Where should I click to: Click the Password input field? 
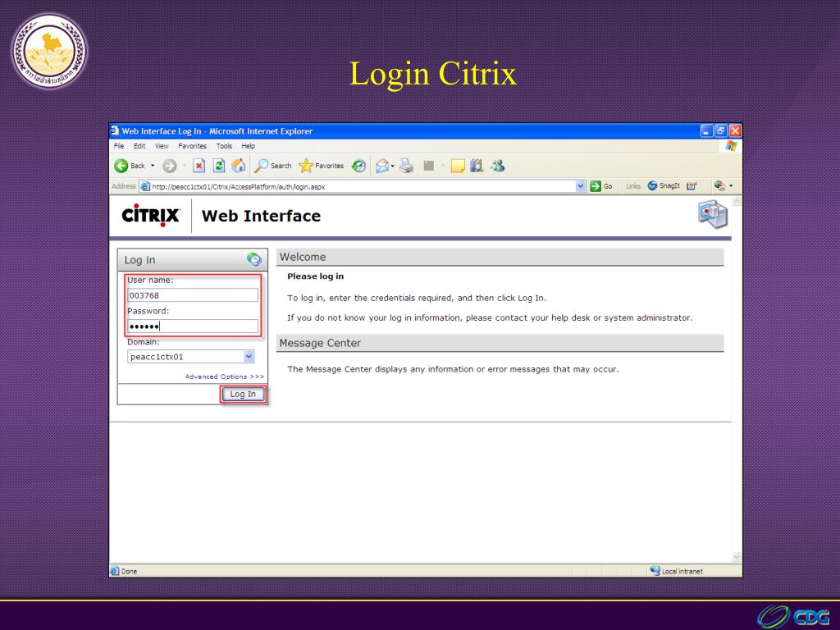[193, 326]
